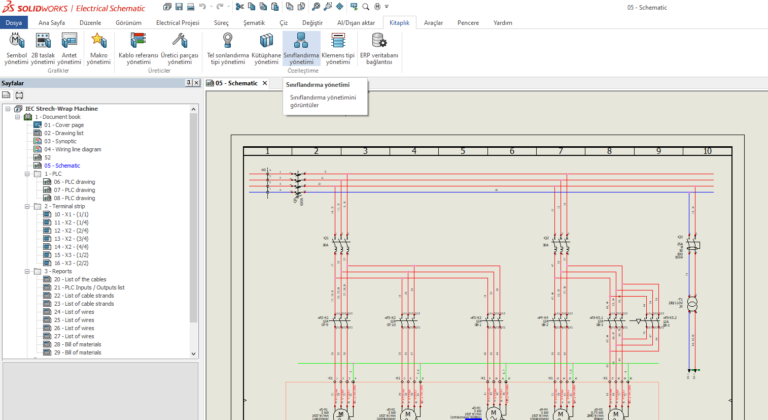Open the Electrical Projesi tab
Viewport: 768px width, 420px height.
coord(177,21)
